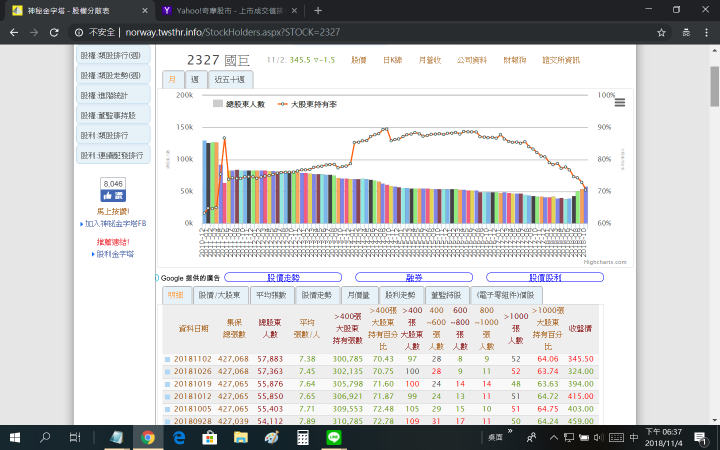Click date cell 20181026 in table
This screenshot has width=720, height=450.
click(x=192, y=371)
